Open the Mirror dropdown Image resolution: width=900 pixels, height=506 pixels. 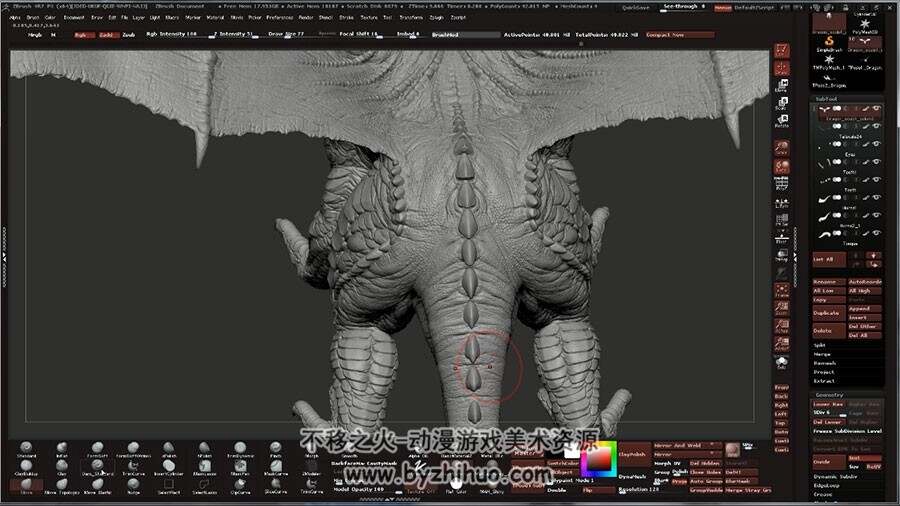tap(686, 454)
